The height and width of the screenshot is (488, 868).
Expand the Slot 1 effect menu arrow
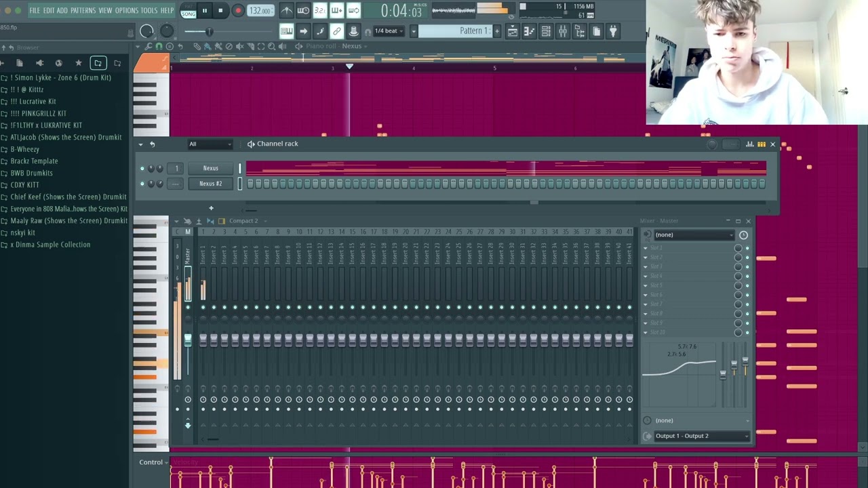click(646, 248)
